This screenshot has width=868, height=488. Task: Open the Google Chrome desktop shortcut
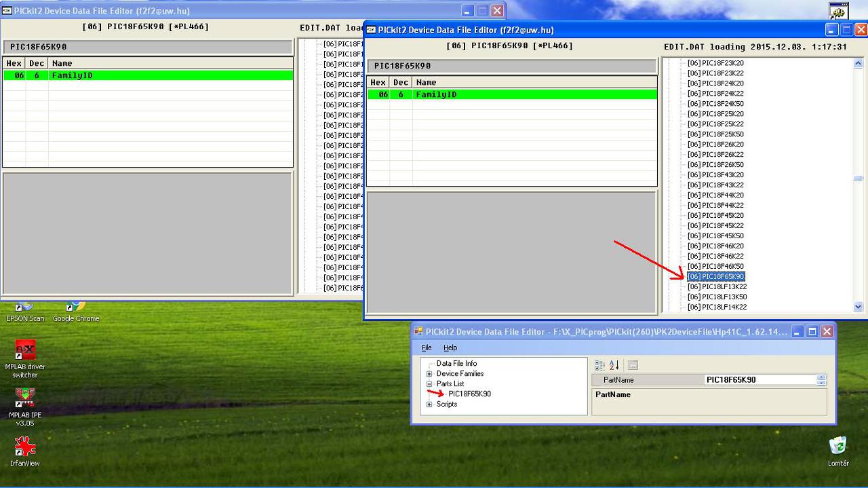76,312
